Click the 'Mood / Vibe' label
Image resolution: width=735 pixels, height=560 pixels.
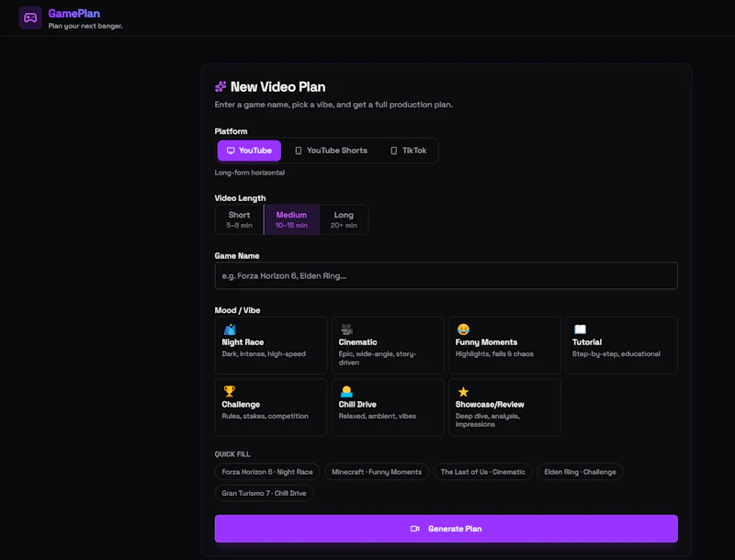[x=237, y=310]
